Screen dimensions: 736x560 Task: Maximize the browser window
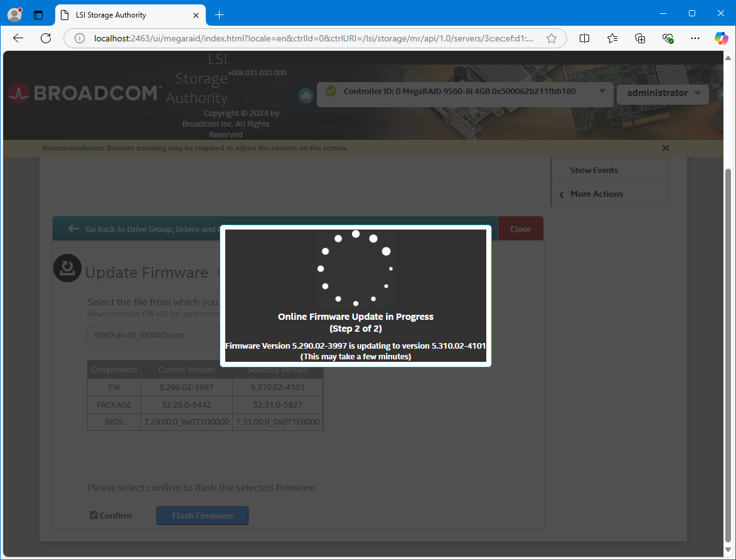pos(692,13)
